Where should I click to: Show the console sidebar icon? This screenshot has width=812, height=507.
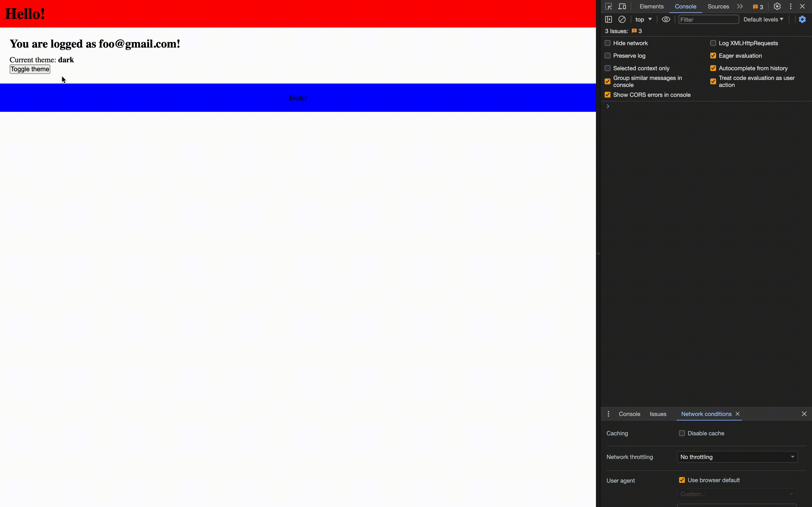click(x=608, y=20)
